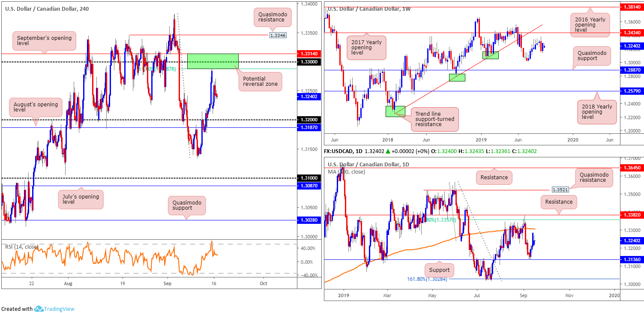Viewport: 644px width, 313px height.
Task: Click the blue 1.32402 price tag on the weekly chart
Action: pos(632,46)
